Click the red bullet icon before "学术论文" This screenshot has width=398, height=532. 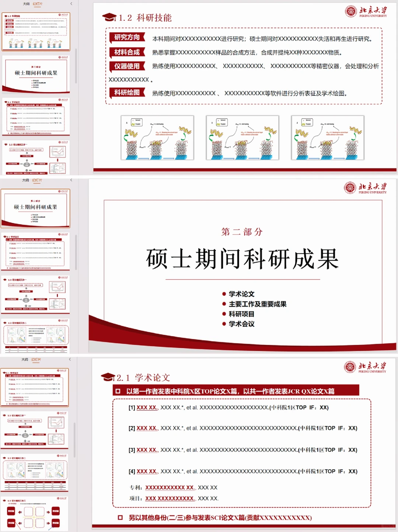(x=224, y=294)
